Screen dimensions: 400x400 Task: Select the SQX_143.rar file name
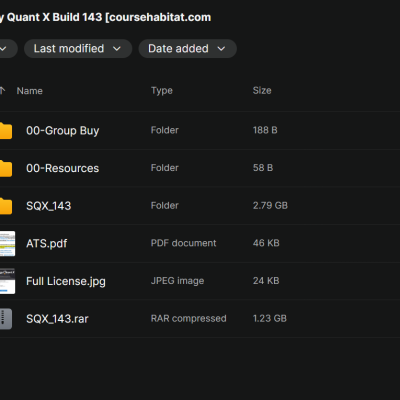click(x=57, y=319)
